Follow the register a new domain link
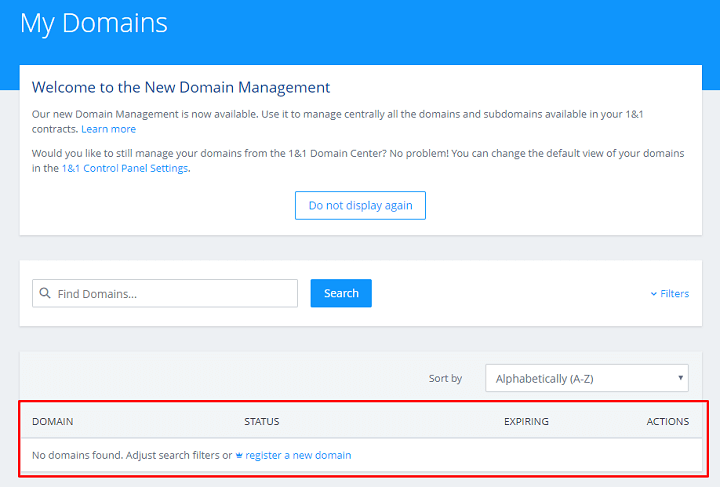The width and height of the screenshot is (720, 487). coord(298,456)
